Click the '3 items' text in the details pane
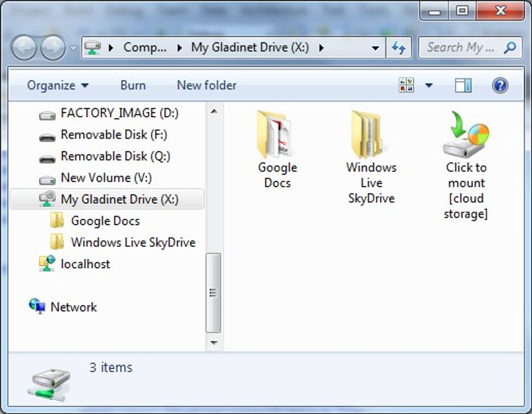 point(111,368)
